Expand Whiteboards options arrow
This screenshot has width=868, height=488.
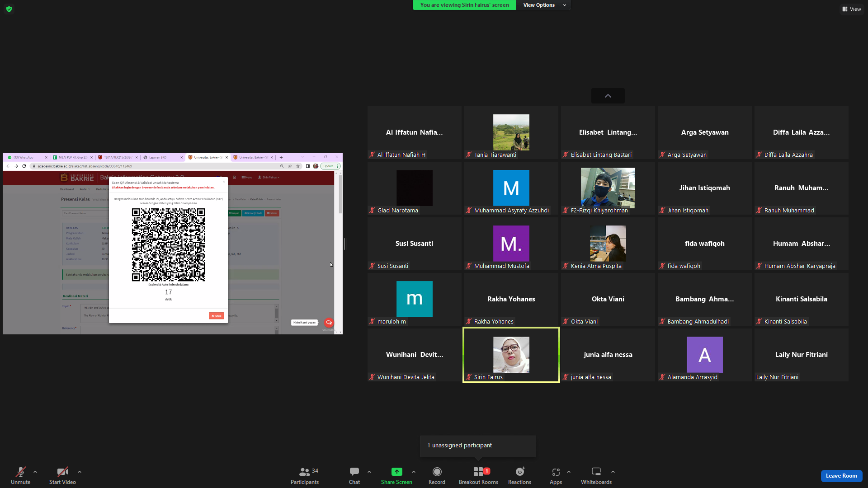pyautogui.click(x=613, y=472)
